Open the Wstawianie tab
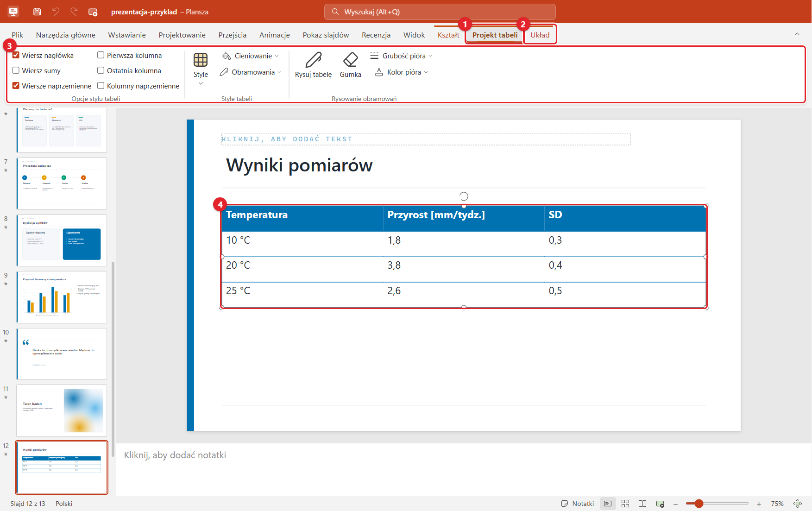This screenshot has width=812, height=511. click(x=127, y=35)
